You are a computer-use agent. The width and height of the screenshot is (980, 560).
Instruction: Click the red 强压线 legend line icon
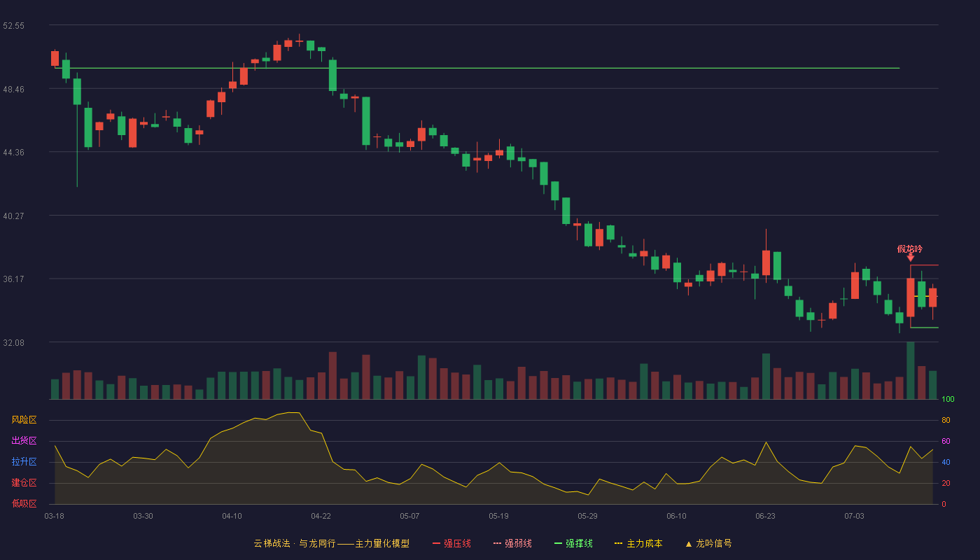pos(436,544)
